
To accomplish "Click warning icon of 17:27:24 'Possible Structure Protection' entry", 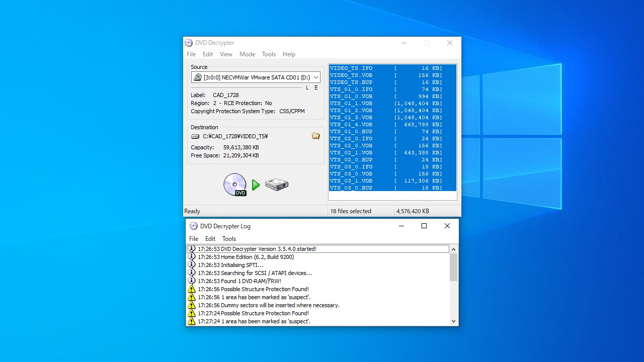I will (x=192, y=313).
